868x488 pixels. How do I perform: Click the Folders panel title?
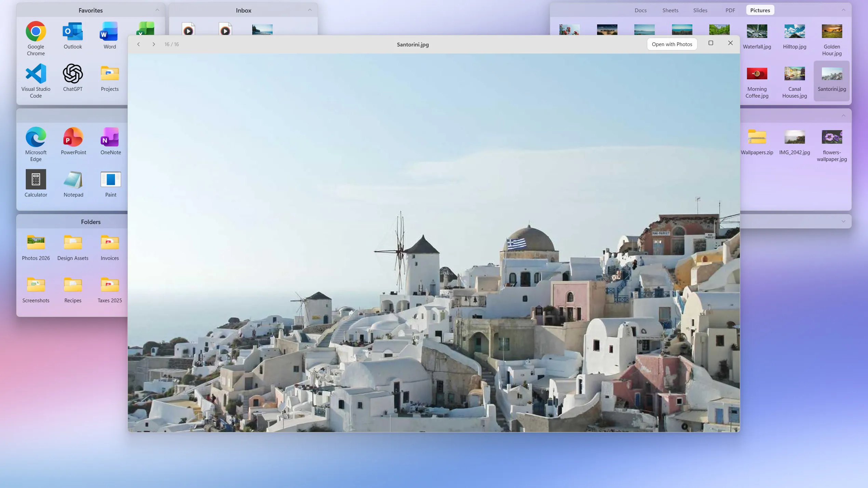[x=91, y=222]
